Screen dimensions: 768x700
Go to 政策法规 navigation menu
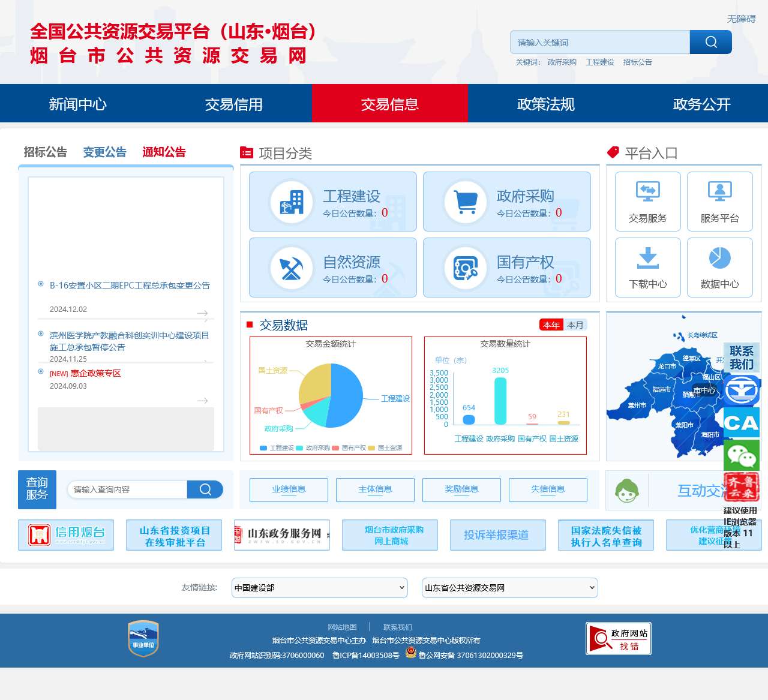(x=545, y=104)
